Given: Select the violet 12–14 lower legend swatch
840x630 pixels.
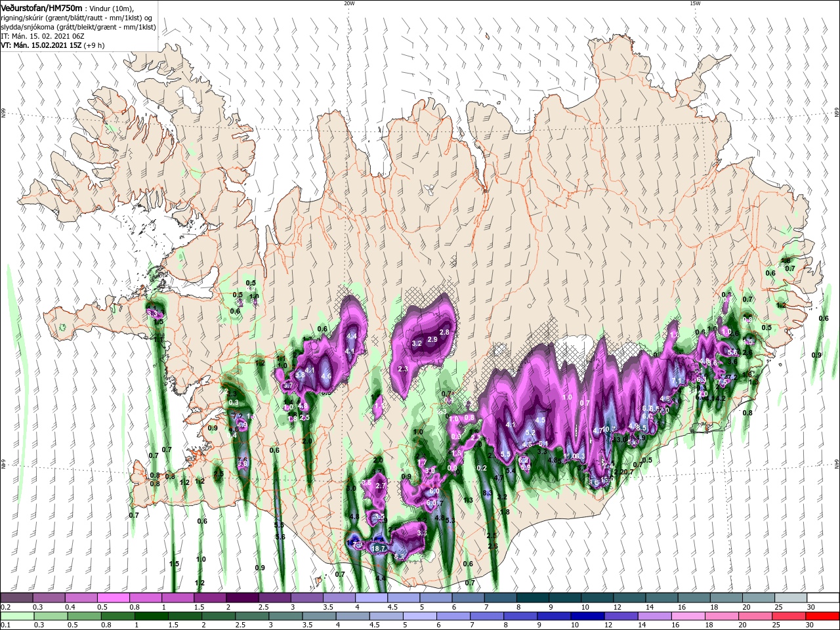Looking at the screenshot, I should pos(622,616).
